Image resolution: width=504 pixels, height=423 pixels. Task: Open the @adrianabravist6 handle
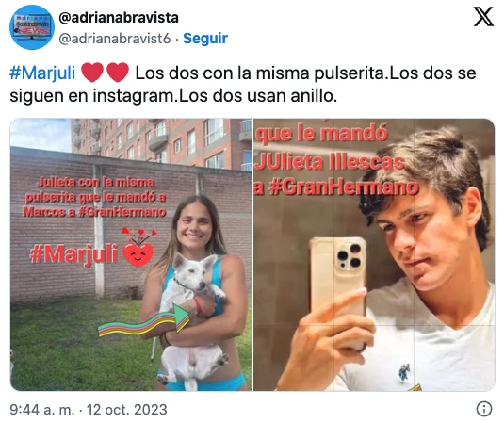tap(114, 39)
